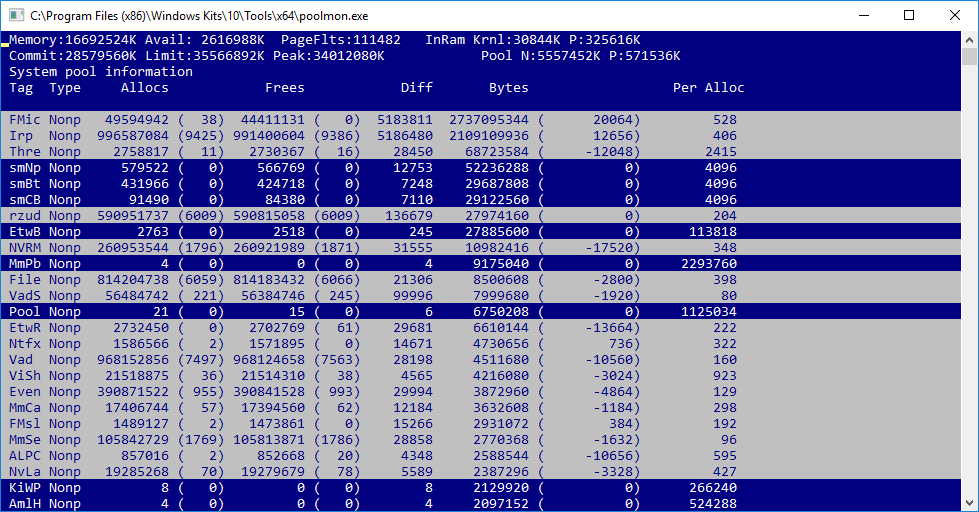Click Irp allocs value 996587084
This screenshot has width=979, height=512.
[x=133, y=135]
